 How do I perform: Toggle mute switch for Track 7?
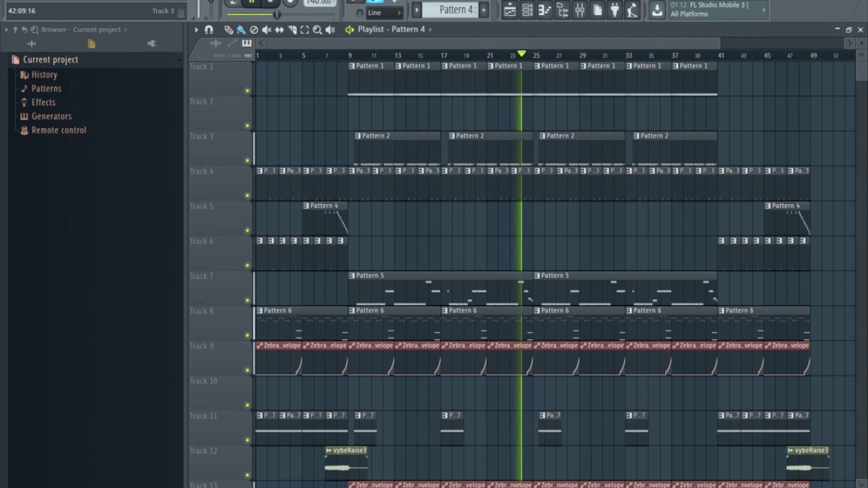click(x=247, y=300)
